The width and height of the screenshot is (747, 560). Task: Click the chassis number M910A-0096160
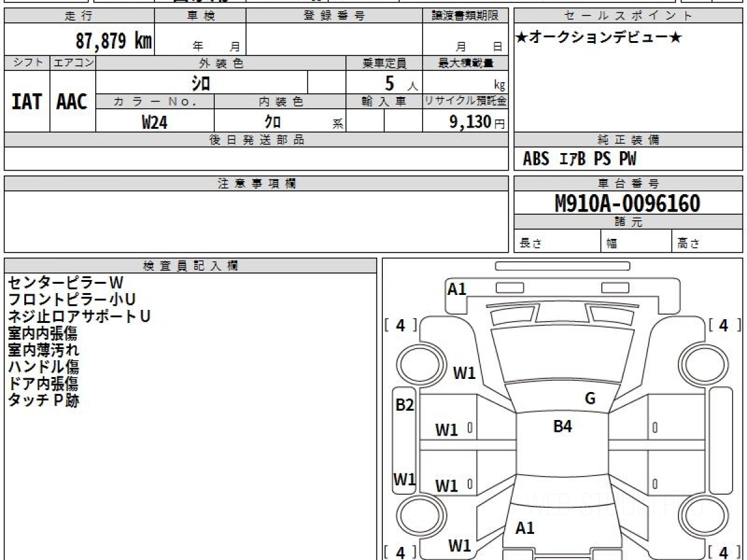(627, 203)
